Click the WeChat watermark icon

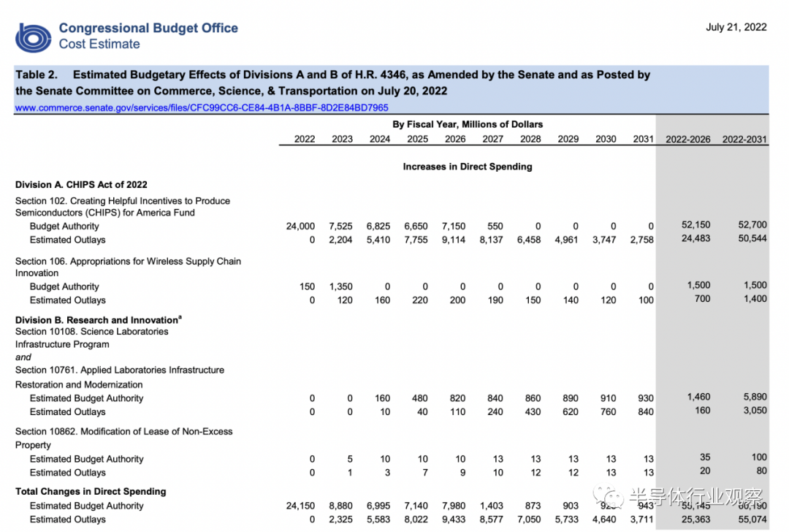point(609,497)
